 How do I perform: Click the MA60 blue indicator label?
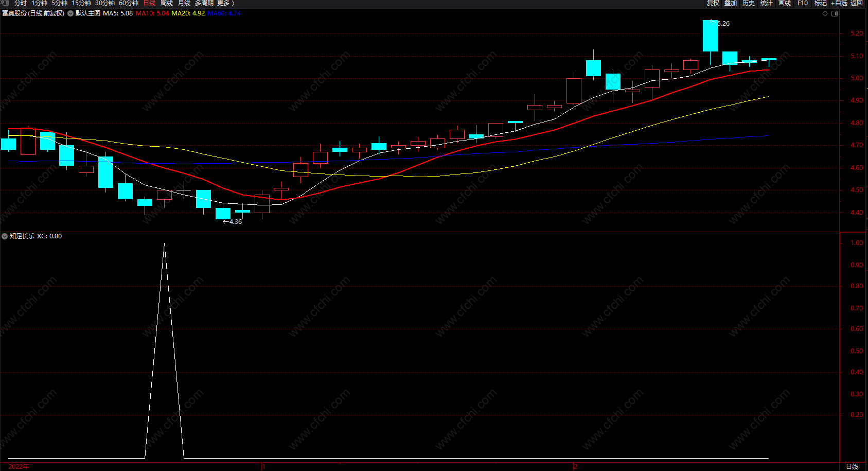pos(224,13)
